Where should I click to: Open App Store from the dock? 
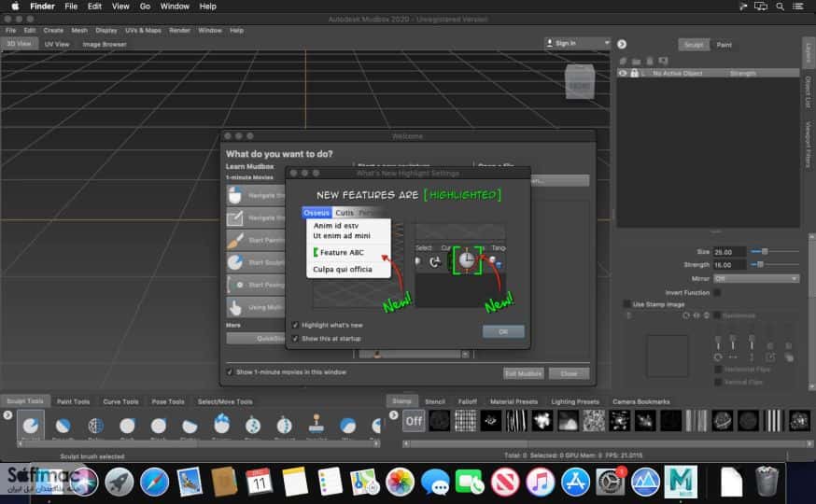575,482
